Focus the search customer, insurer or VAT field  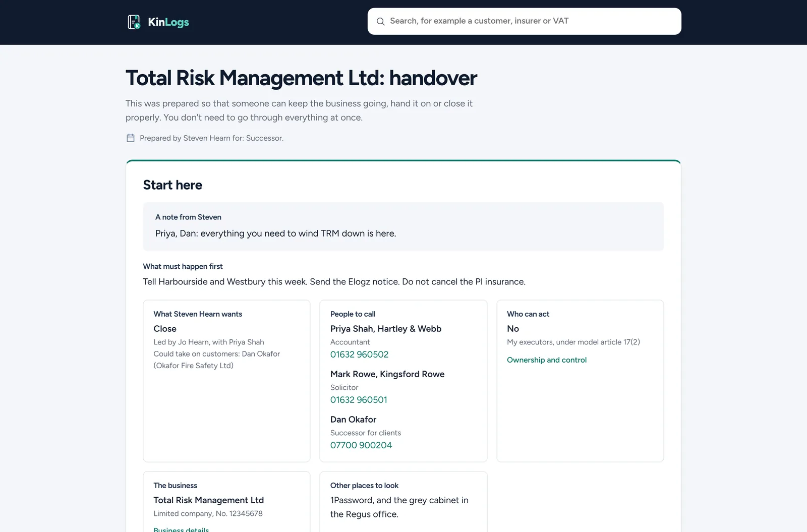[525, 21]
